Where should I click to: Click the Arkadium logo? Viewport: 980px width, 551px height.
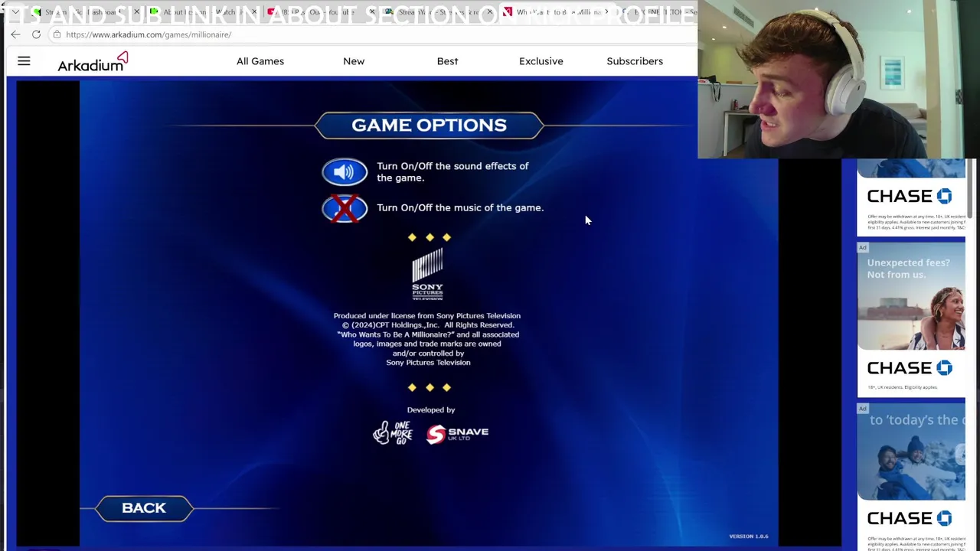tap(93, 62)
